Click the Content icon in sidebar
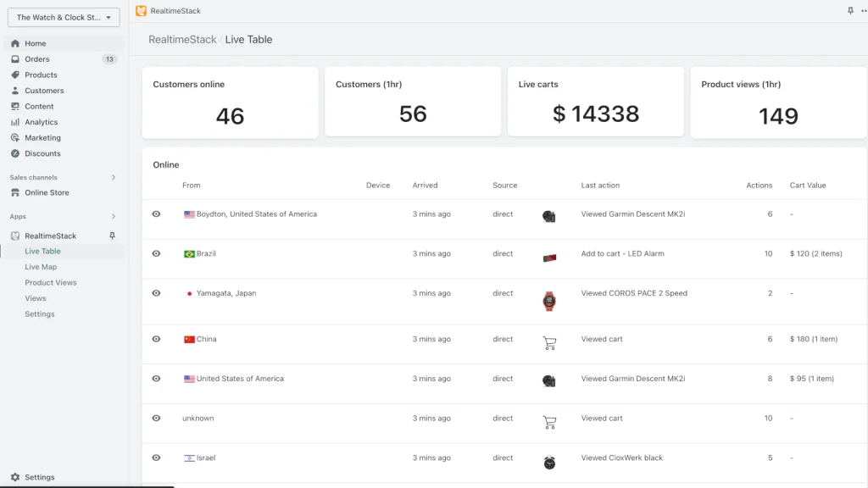Image resolution: width=868 pixels, height=488 pixels. (15, 106)
